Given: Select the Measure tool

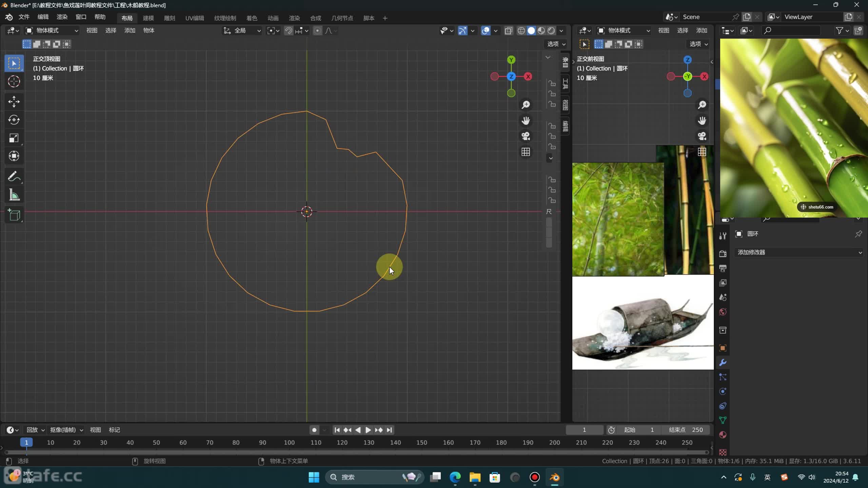Looking at the screenshot, I should pyautogui.click(x=14, y=195).
